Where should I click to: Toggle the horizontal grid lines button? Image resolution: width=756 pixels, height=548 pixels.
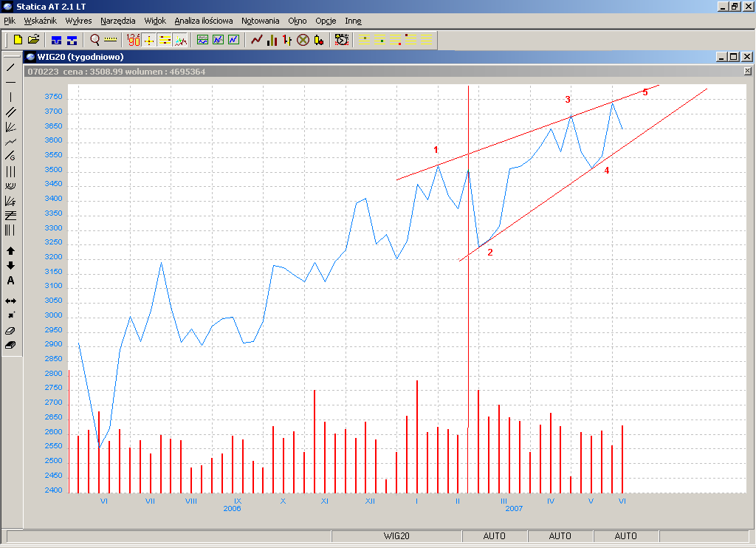coord(165,40)
